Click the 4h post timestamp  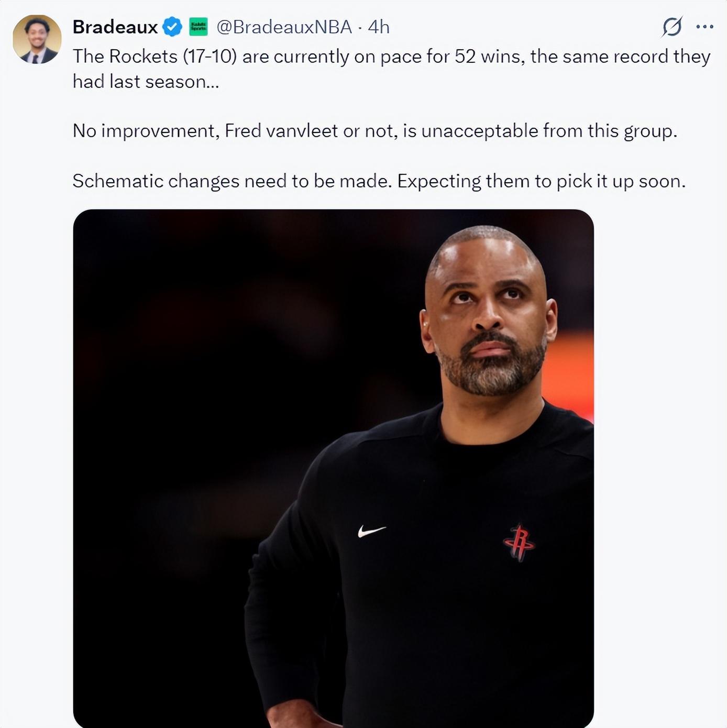pyautogui.click(x=379, y=27)
